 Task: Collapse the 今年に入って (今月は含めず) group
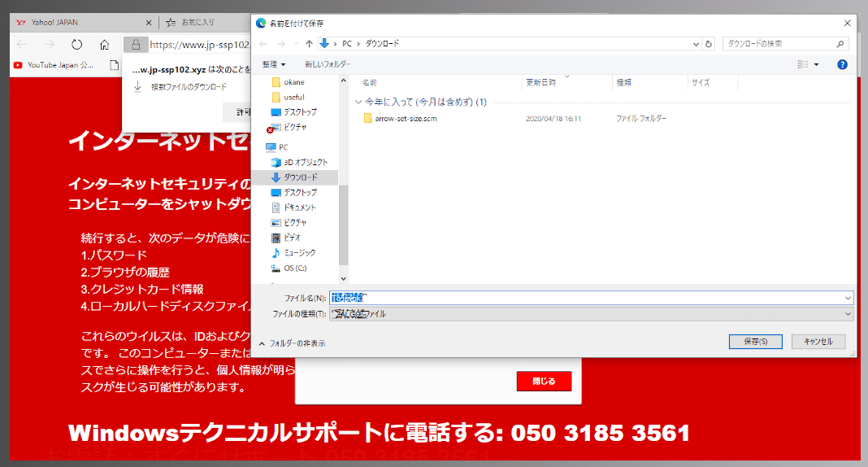coord(358,102)
